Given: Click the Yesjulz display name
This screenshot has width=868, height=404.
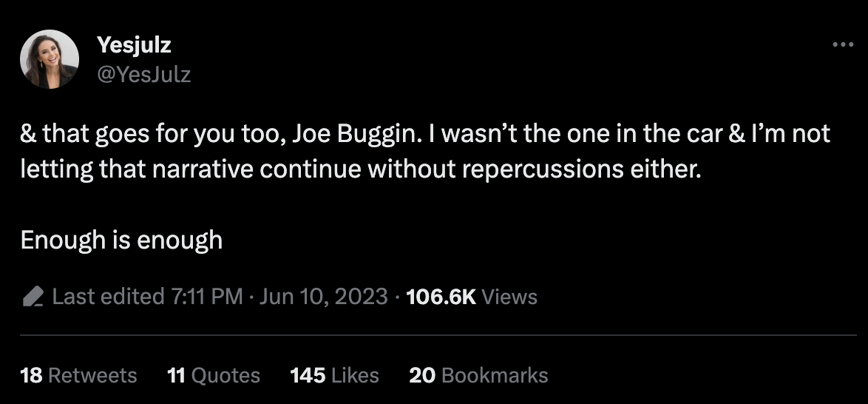Looking at the screenshot, I should pyautogui.click(x=134, y=45).
